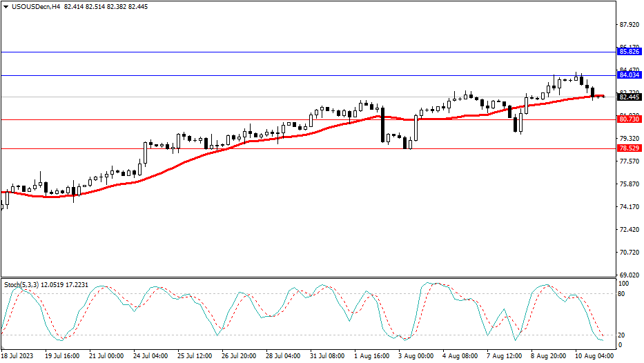Select the blue 84.034 price label

[x=628, y=75]
